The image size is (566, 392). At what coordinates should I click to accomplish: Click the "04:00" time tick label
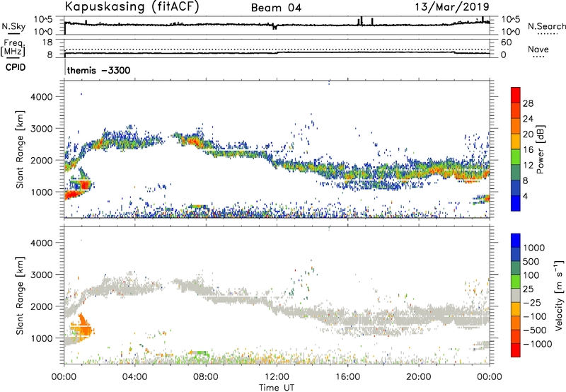tap(134, 377)
